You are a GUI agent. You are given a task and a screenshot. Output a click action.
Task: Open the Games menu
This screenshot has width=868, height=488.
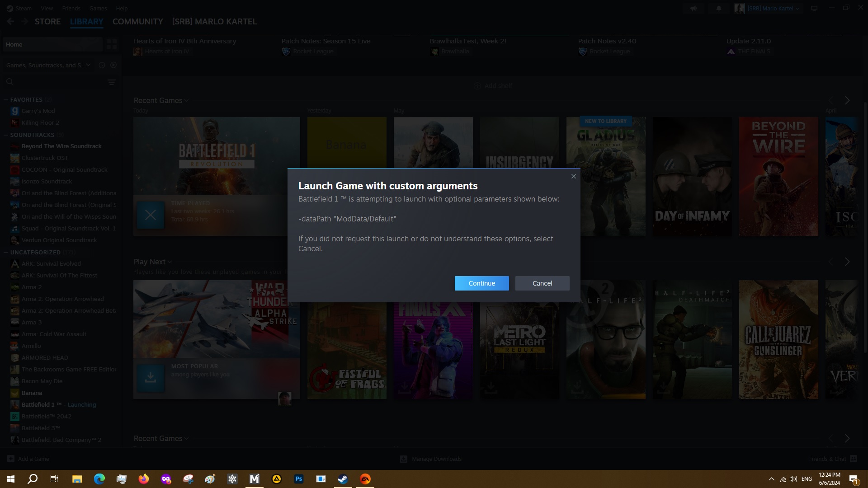pos(98,8)
